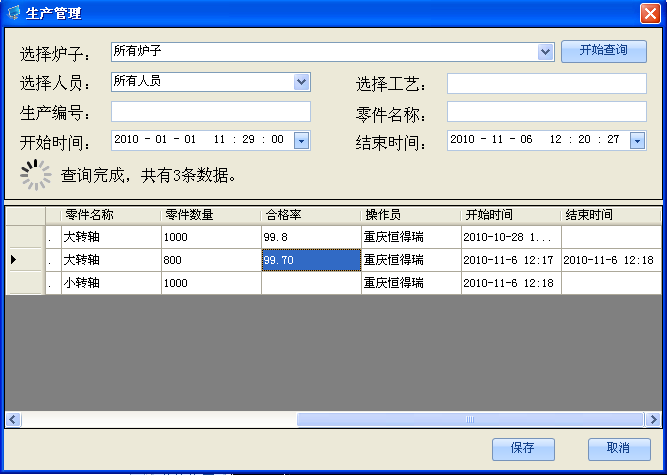Click the 结束时间 column header
Image resolution: width=667 pixels, height=475 pixels.
pyautogui.click(x=611, y=215)
